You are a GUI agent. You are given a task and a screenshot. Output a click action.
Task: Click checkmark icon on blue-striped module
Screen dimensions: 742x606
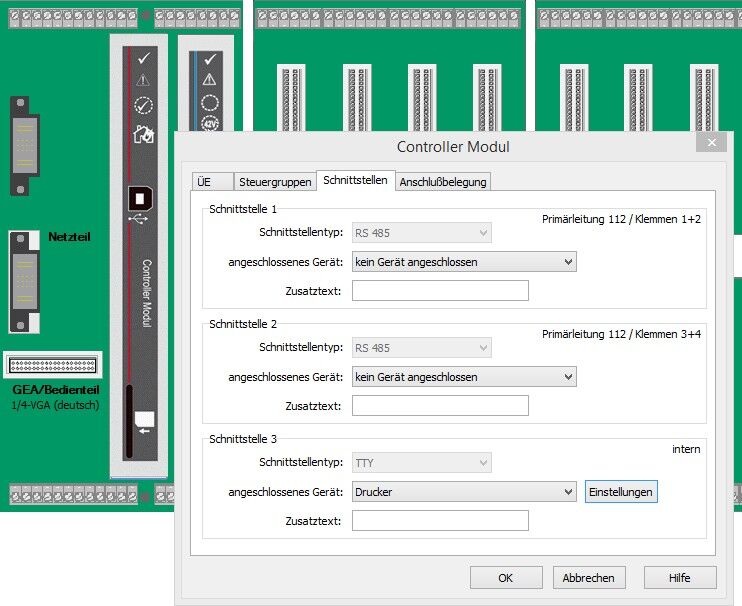point(210,60)
